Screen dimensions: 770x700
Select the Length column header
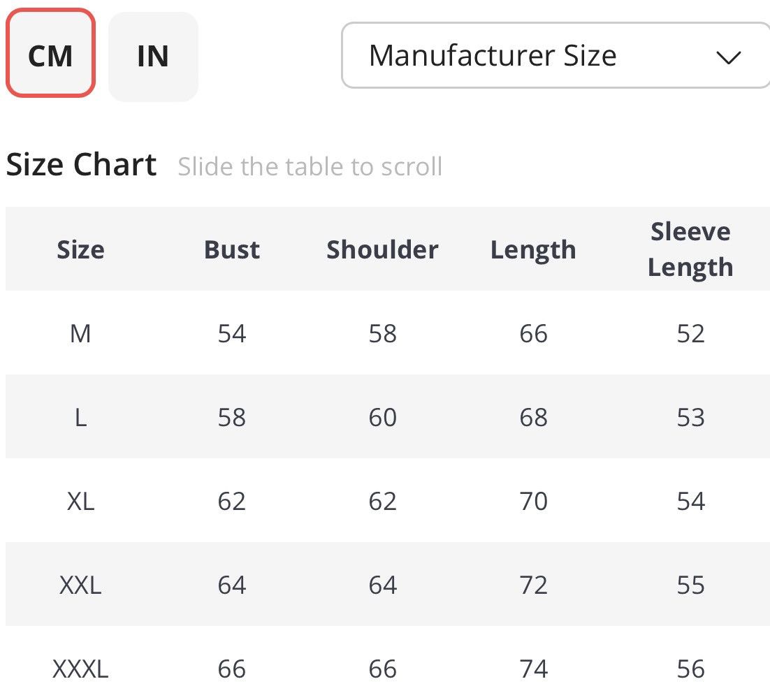pyautogui.click(x=533, y=250)
